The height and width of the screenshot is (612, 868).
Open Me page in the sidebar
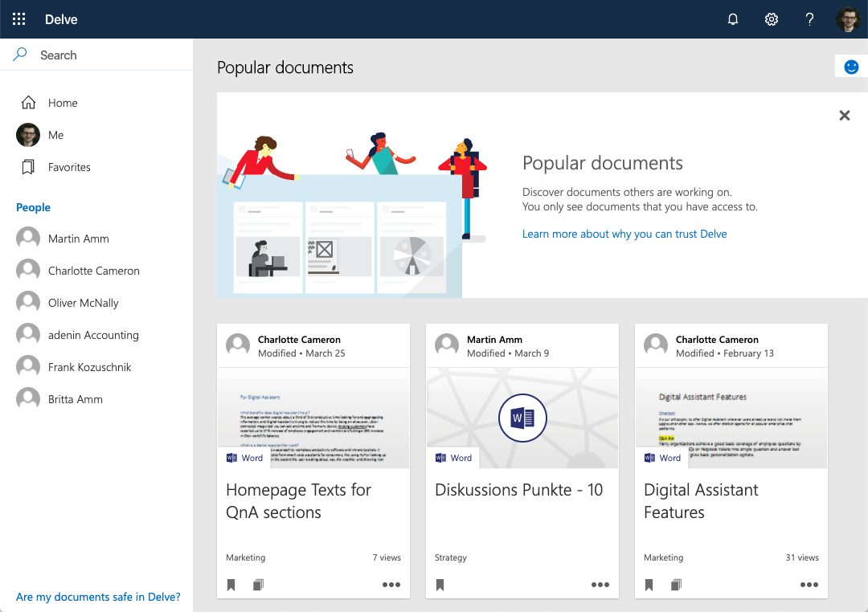click(55, 135)
